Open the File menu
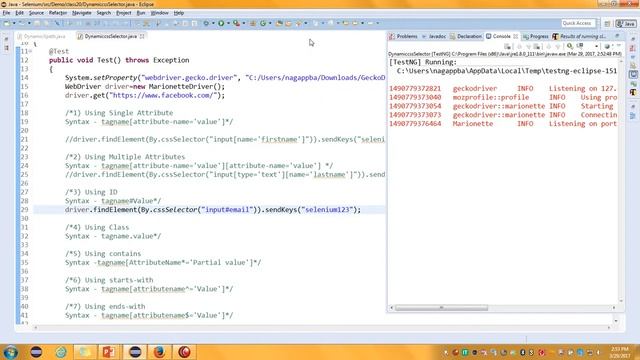This screenshot has height=360, width=640. [x=6, y=13]
